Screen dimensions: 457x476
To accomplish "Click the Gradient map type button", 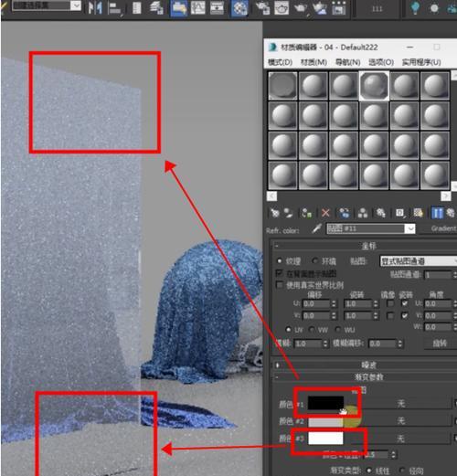I will pyautogui.click(x=439, y=228).
